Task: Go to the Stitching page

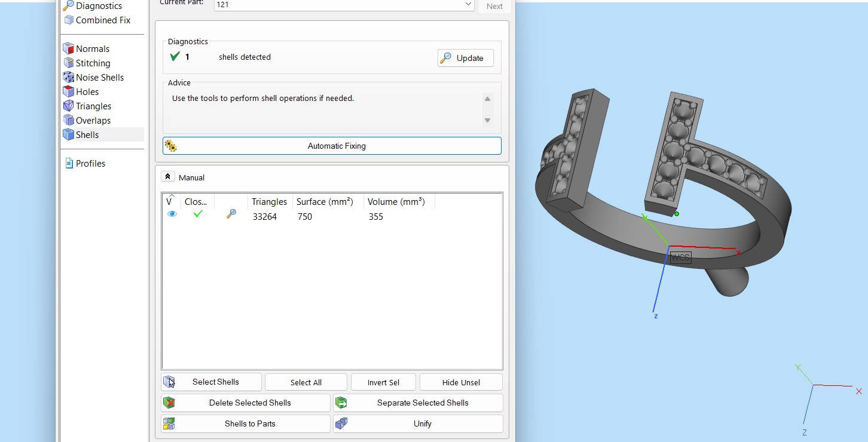Action: coord(93,63)
